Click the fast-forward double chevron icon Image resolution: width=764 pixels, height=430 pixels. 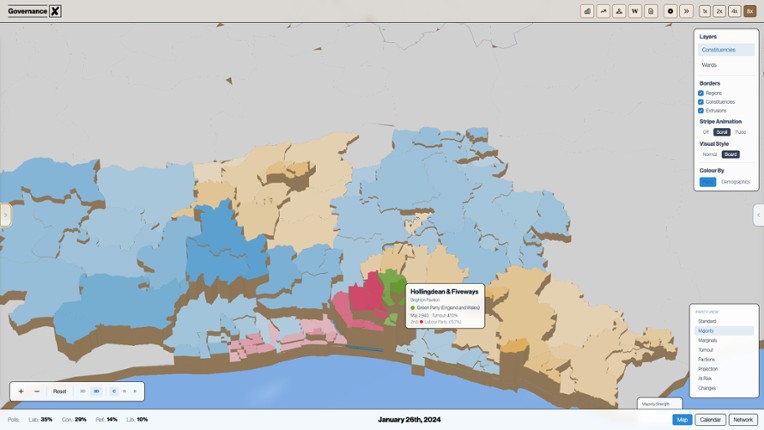pos(686,11)
